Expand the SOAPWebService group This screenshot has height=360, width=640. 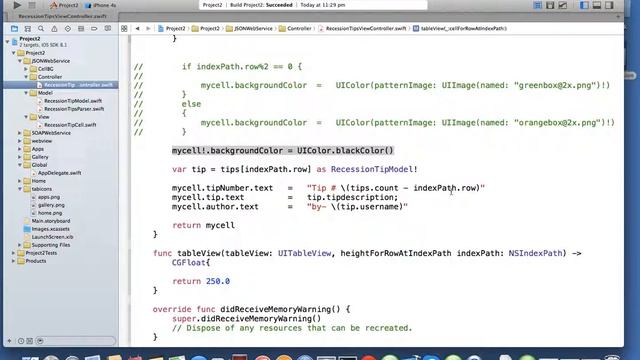point(20,133)
